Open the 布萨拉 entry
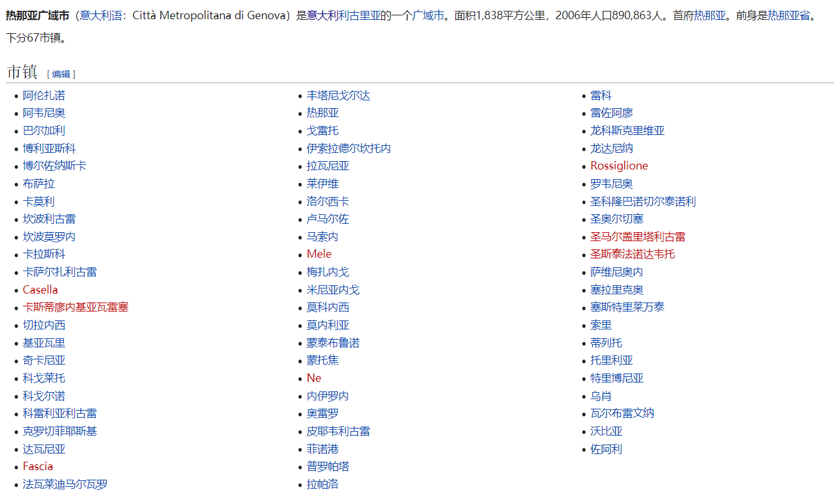 coord(39,184)
